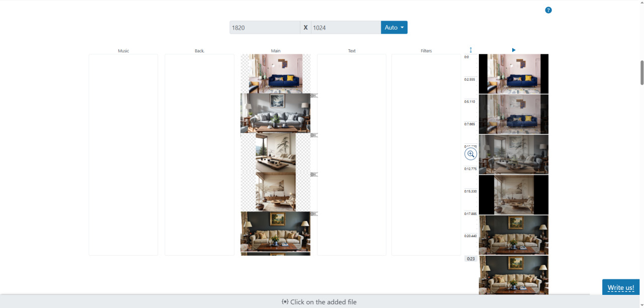Select the first blue sofa clip in Main
The height and width of the screenshot is (308, 644).
(x=275, y=73)
